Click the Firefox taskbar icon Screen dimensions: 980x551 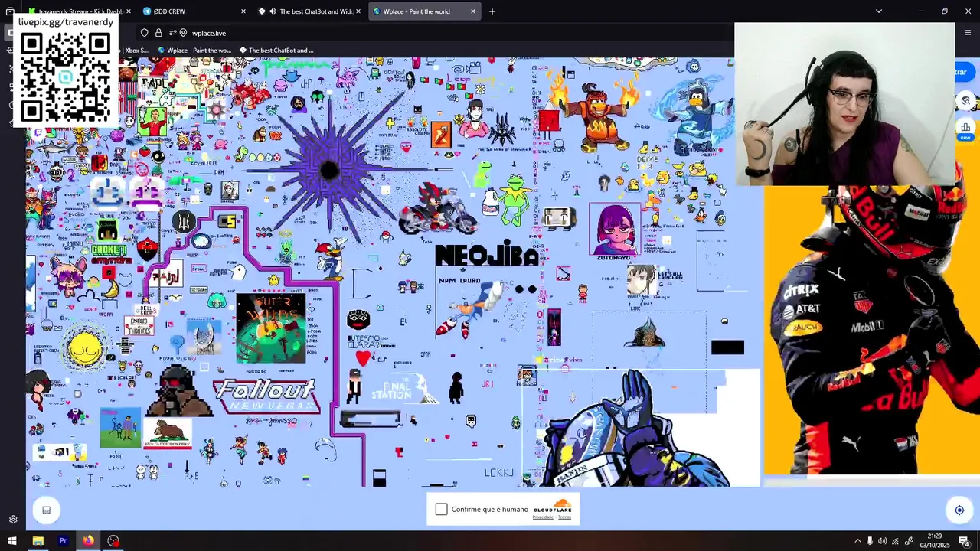point(88,541)
